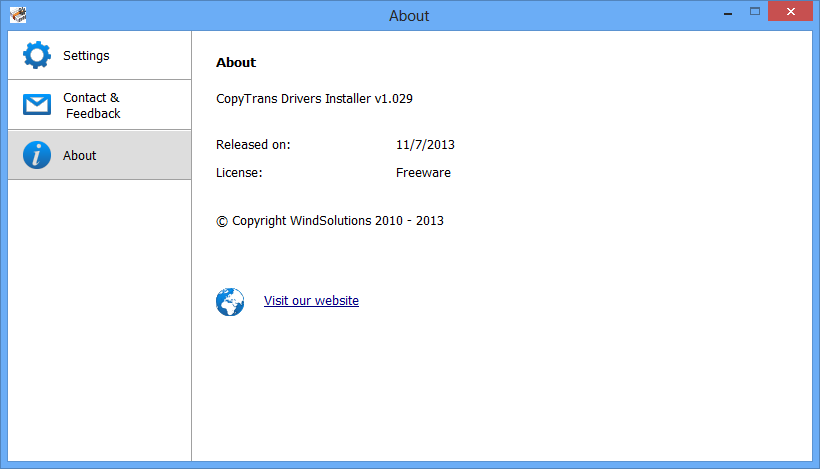This screenshot has height=469, width=820.
Task: Close the About window
Action: click(790, 12)
